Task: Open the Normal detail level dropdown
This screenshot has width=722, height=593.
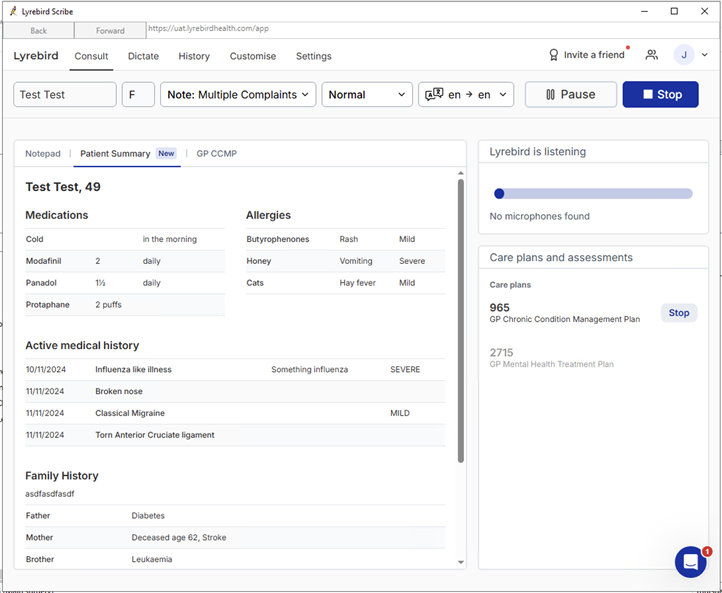Action: pyautogui.click(x=367, y=94)
